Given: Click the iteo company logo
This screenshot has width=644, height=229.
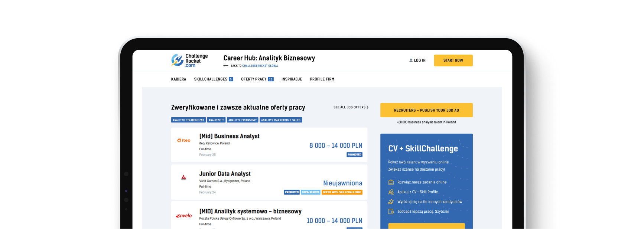Looking at the screenshot, I should pyautogui.click(x=184, y=140).
